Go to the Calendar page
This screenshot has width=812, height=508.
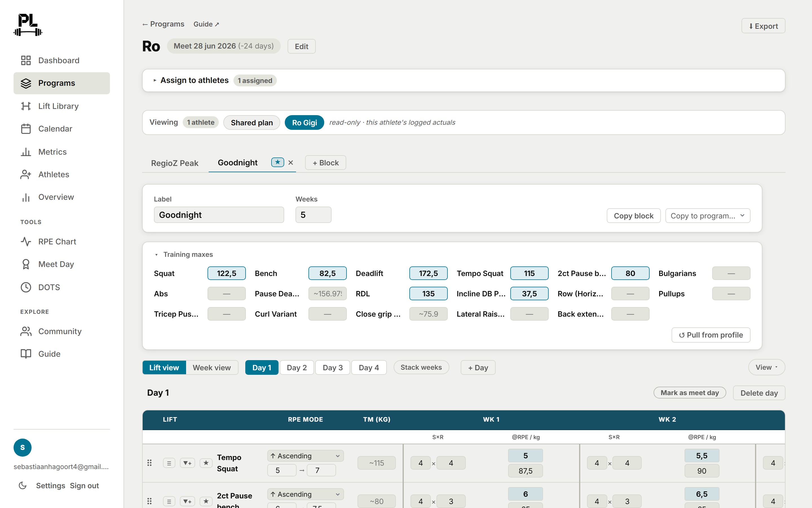tap(61, 129)
